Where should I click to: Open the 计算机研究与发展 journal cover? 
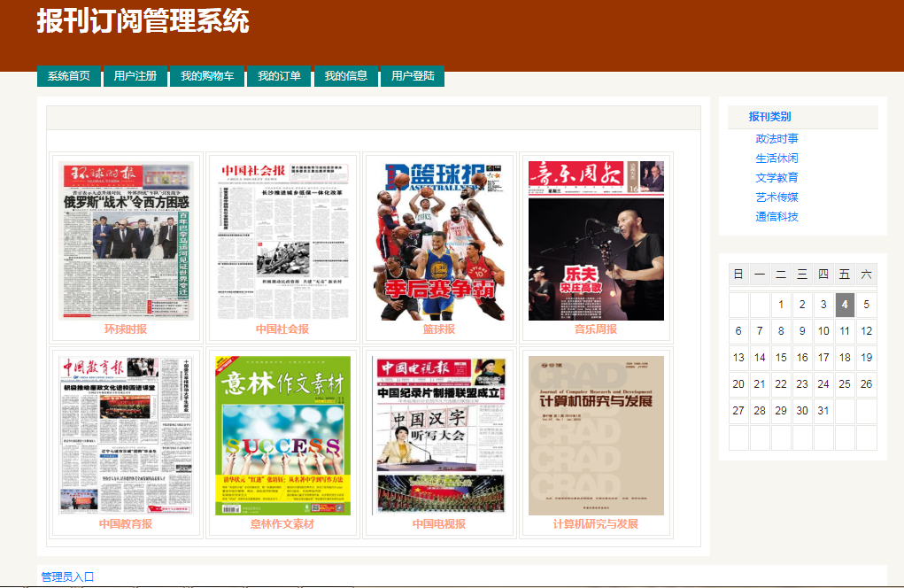(596, 435)
